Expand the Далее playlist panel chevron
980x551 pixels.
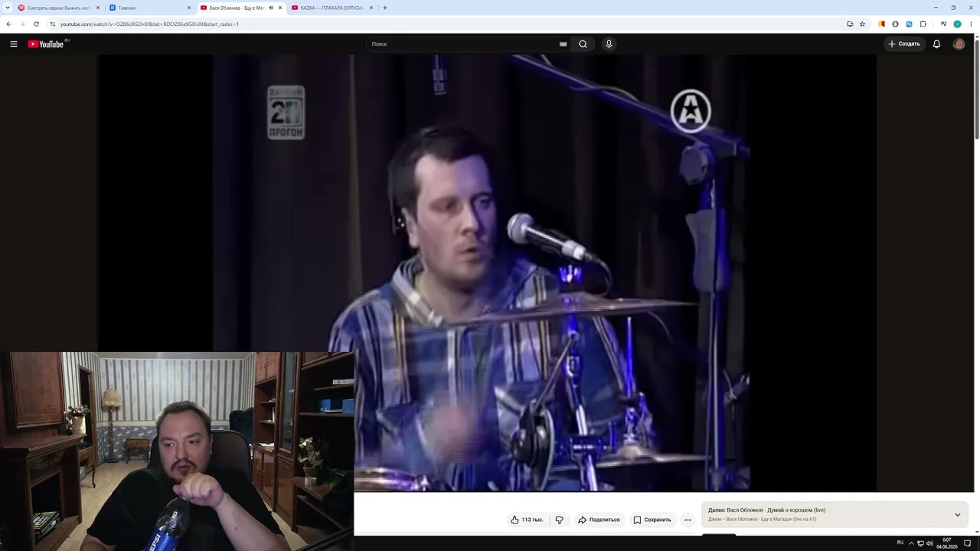(x=957, y=514)
